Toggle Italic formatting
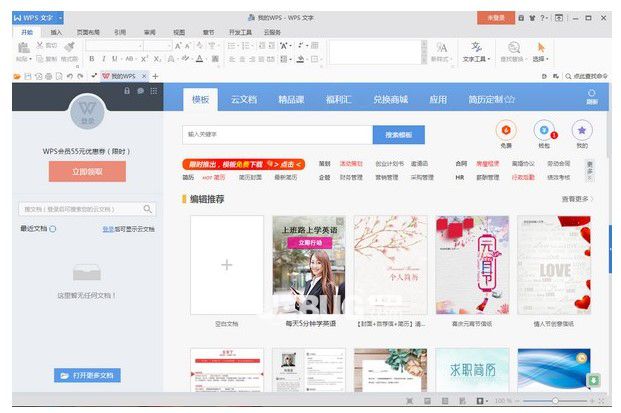 click(103, 59)
